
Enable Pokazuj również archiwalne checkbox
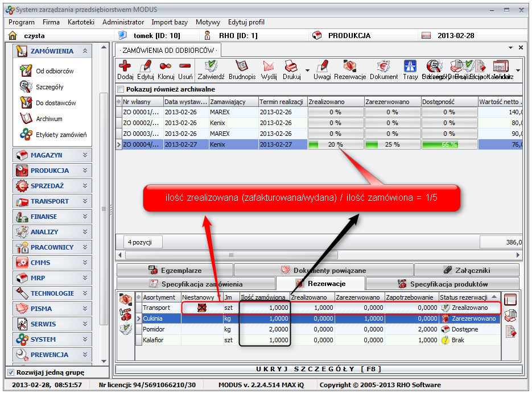[x=121, y=89]
